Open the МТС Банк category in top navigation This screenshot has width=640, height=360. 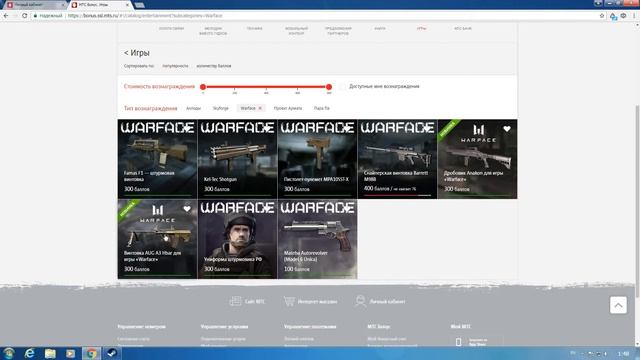[x=463, y=29]
